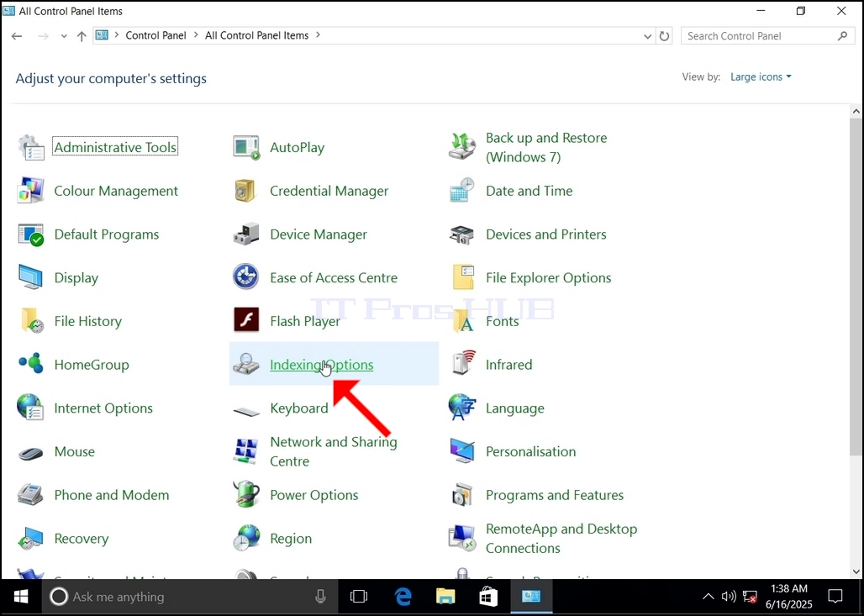Open the Language icon
864x616 pixels.
462,408
